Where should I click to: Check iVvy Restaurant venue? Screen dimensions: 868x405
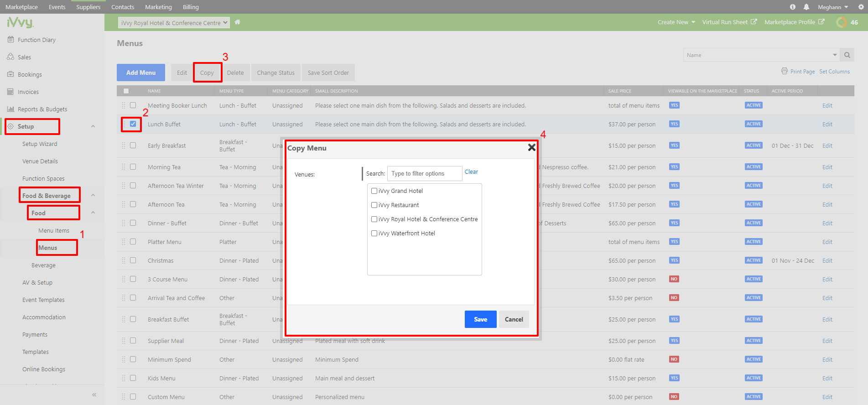tap(374, 205)
